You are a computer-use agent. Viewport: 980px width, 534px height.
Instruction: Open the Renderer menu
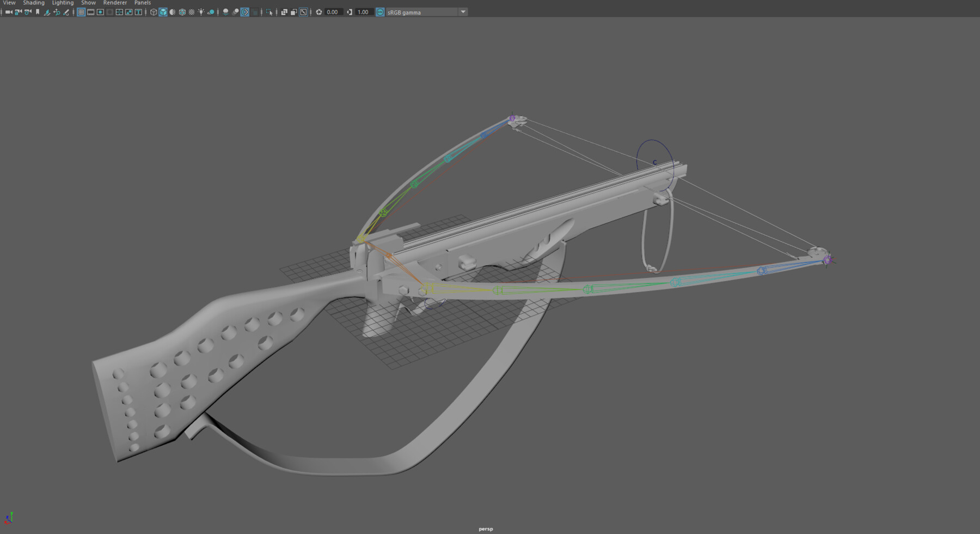pos(115,3)
